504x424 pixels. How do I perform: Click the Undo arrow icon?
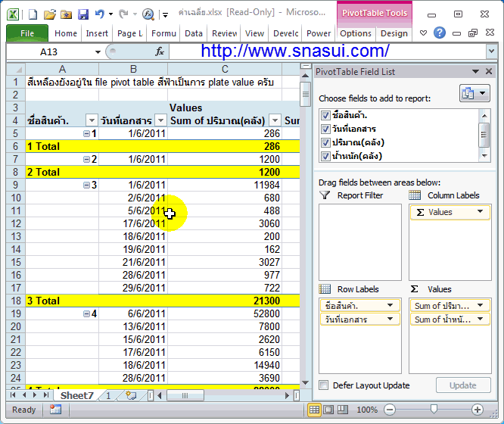pyautogui.click(x=99, y=14)
